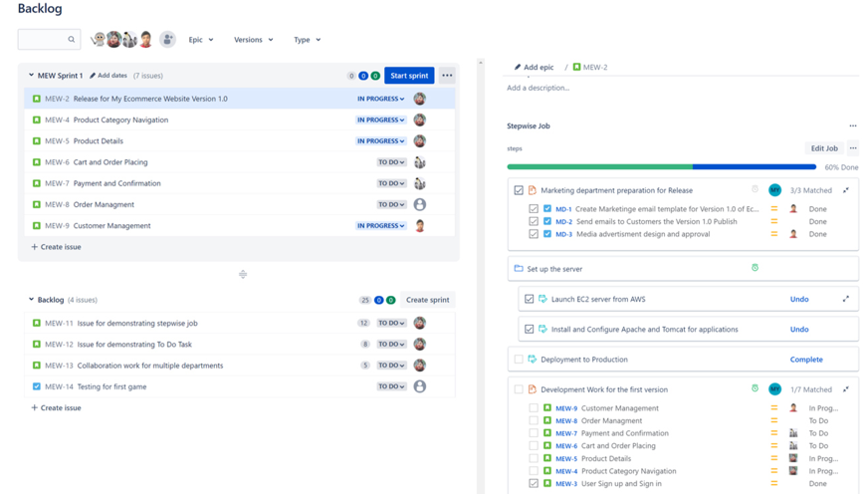The width and height of the screenshot is (868, 494).
Task: Click Complete on Deployment to Production
Action: 805,360
